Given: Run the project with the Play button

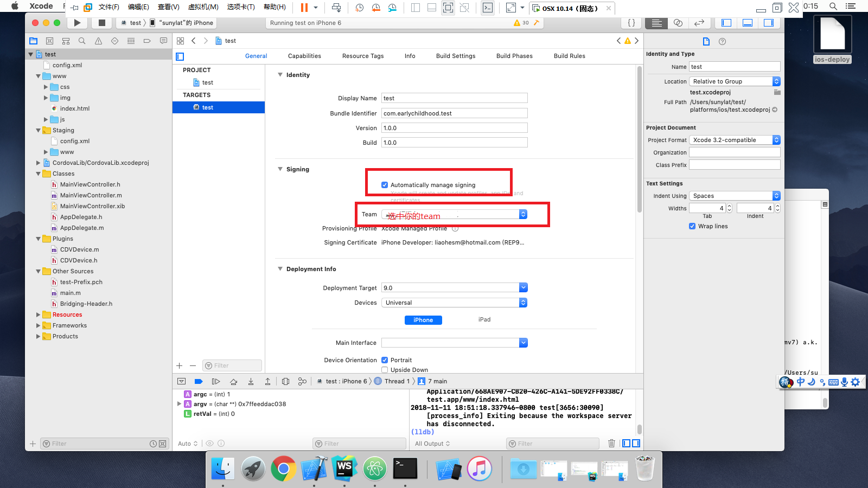Looking at the screenshot, I should [77, 23].
